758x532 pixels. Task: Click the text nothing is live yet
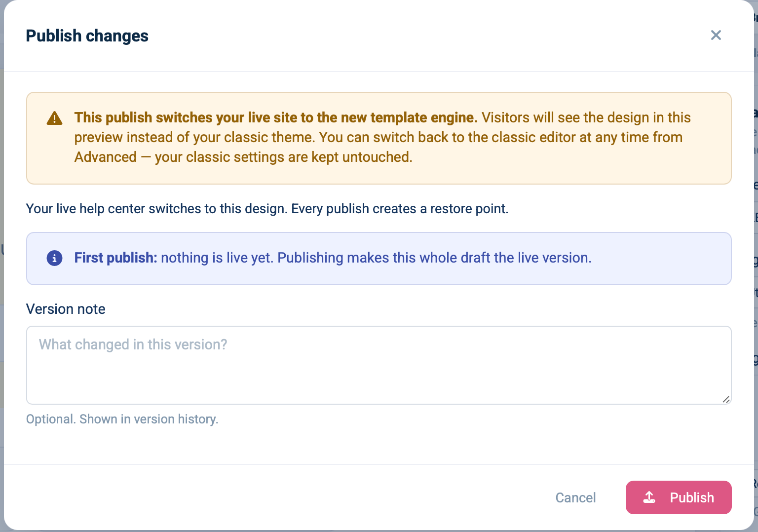pos(216,258)
